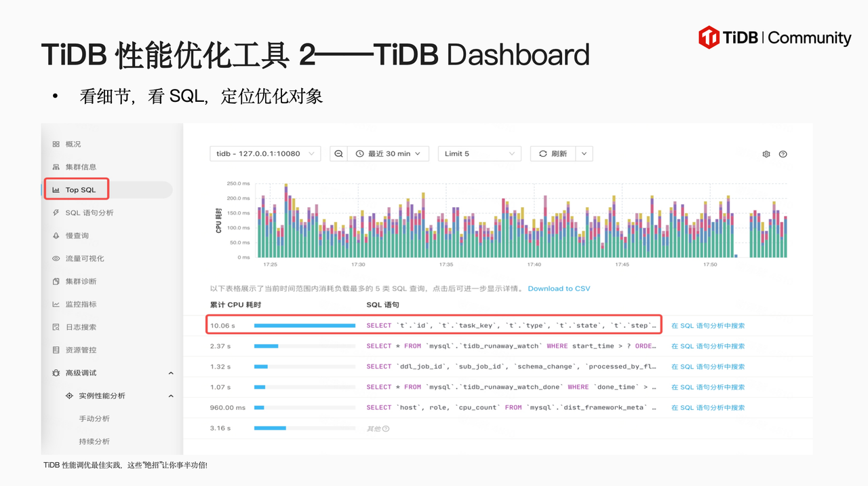
Task: Click the CPU bar of 2.37 s row
Action: pos(304,346)
